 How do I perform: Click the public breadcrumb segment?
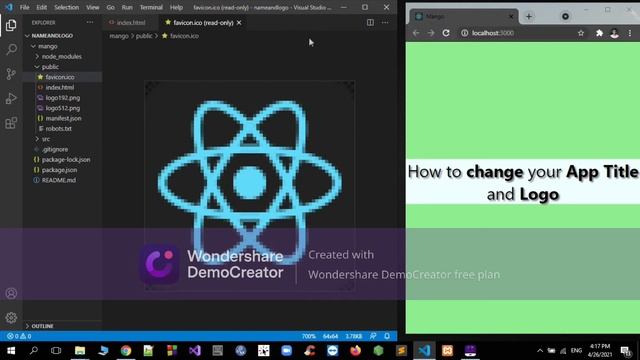tap(144, 36)
